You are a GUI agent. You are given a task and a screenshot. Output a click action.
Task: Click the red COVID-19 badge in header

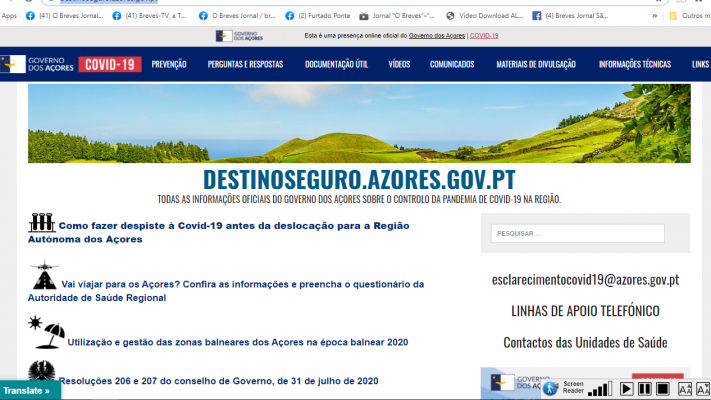pyautogui.click(x=110, y=64)
